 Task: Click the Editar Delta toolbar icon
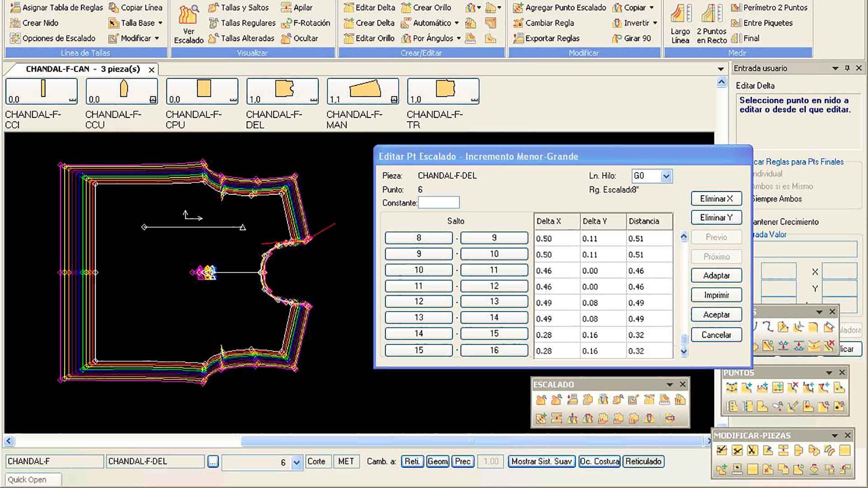[x=349, y=8]
